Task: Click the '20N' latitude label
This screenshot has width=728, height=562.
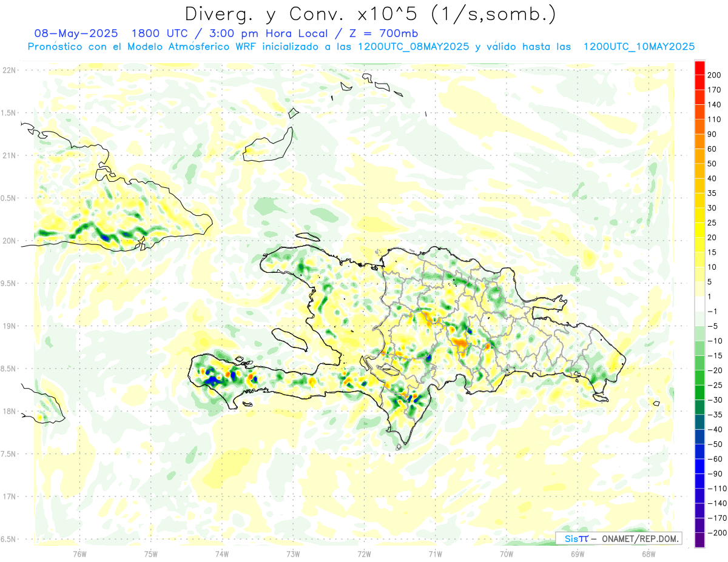Action: pyautogui.click(x=9, y=241)
